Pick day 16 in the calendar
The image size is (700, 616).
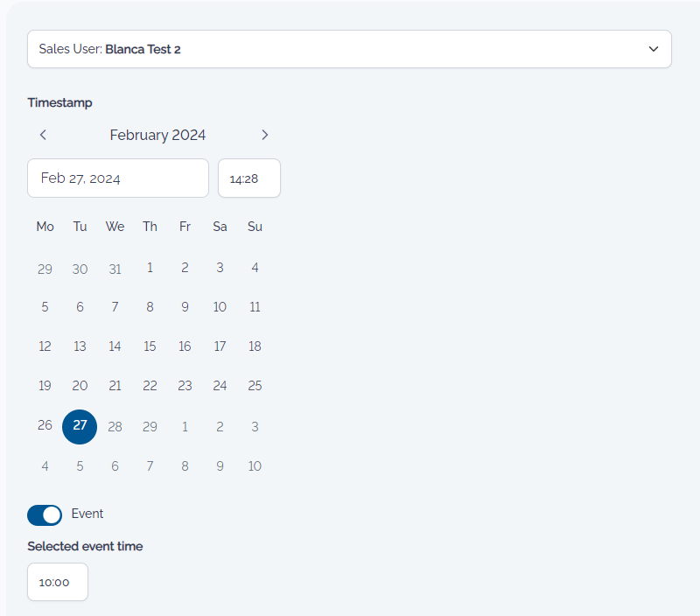(x=185, y=346)
